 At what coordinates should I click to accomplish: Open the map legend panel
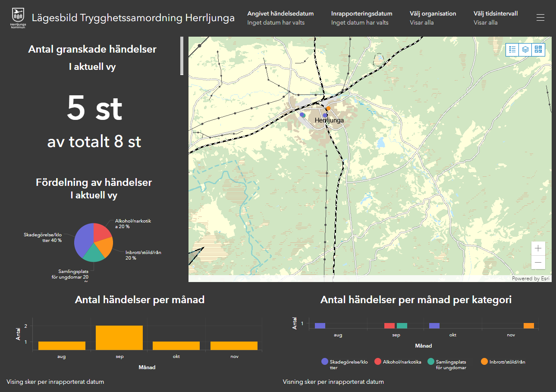(512, 50)
